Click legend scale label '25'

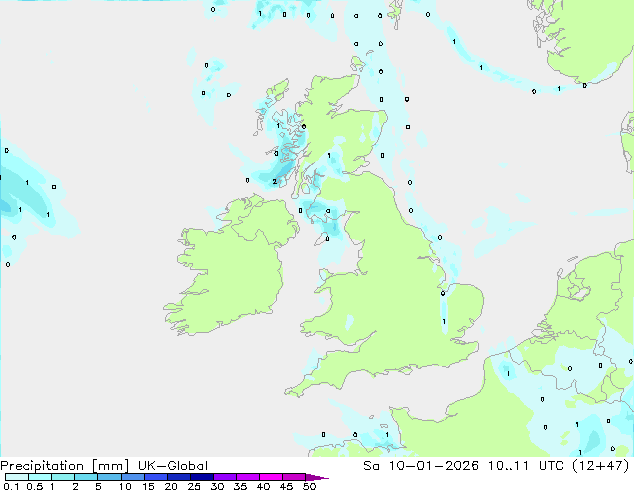point(194,486)
